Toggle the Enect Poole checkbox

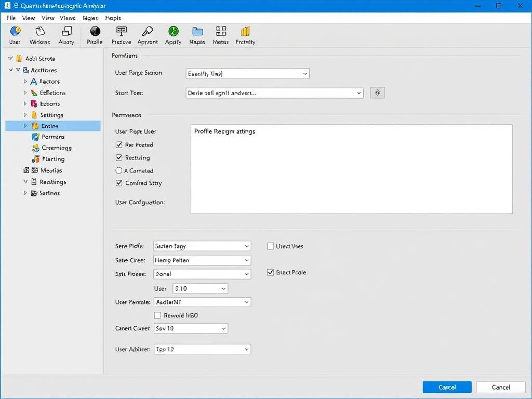pos(270,272)
